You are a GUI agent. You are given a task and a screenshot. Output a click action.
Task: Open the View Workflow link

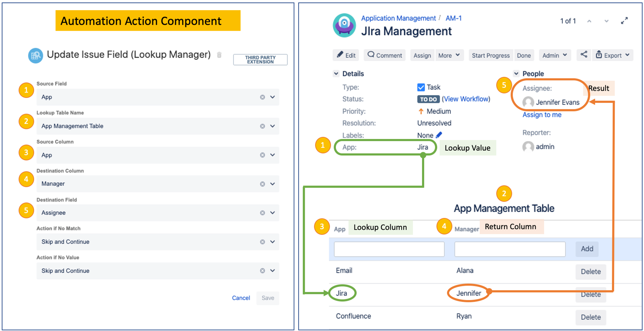[467, 99]
